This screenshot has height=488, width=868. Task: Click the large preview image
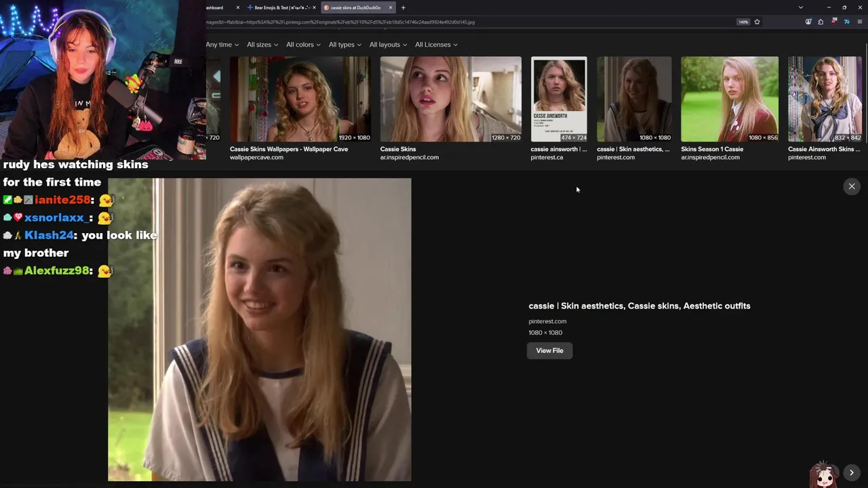pos(260,330)
